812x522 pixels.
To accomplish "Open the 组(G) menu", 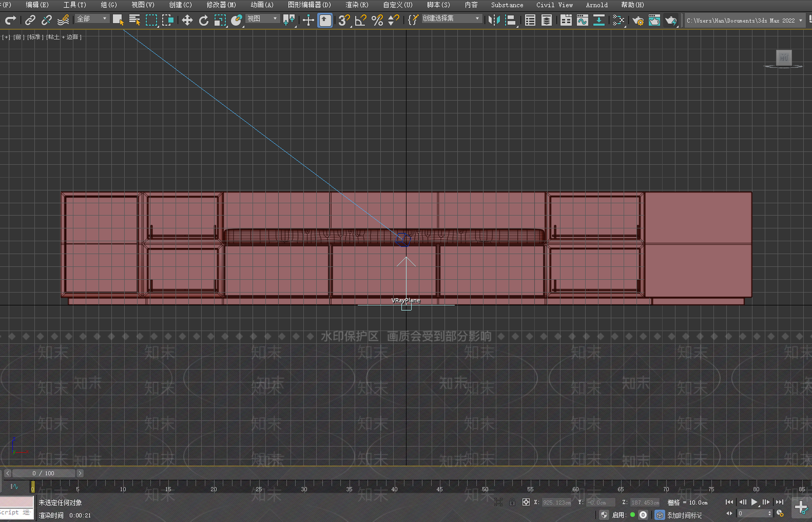I will [x=109, y=5].
